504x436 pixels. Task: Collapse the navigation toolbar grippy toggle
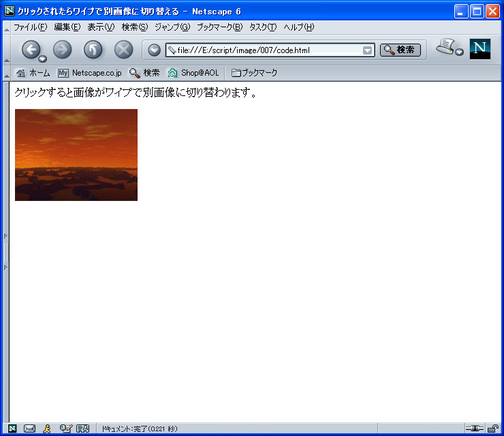(6, 50)
